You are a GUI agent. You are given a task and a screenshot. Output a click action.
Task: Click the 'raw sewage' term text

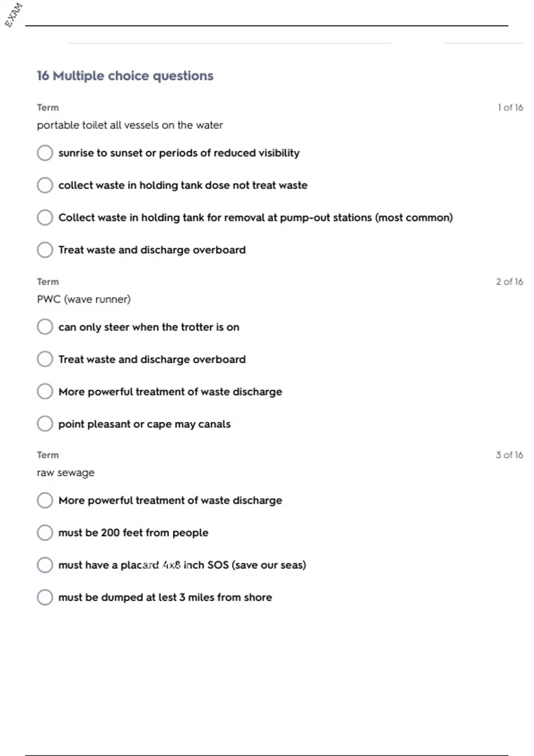(x=65, y=473)
